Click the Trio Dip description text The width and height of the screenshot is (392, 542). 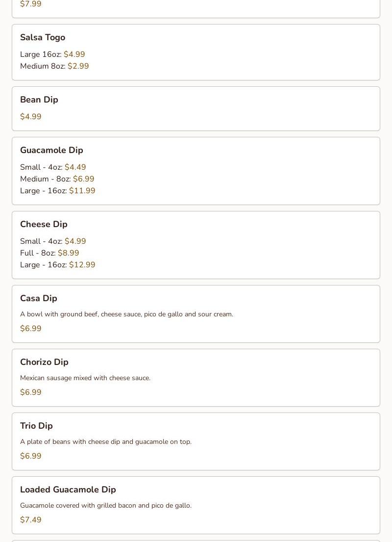(106, 442)
